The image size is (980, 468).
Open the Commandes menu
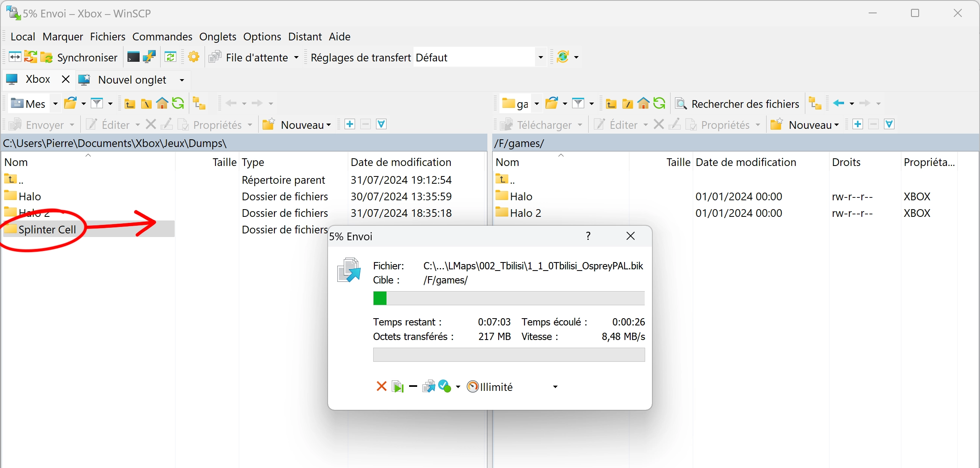pos(162,37)
